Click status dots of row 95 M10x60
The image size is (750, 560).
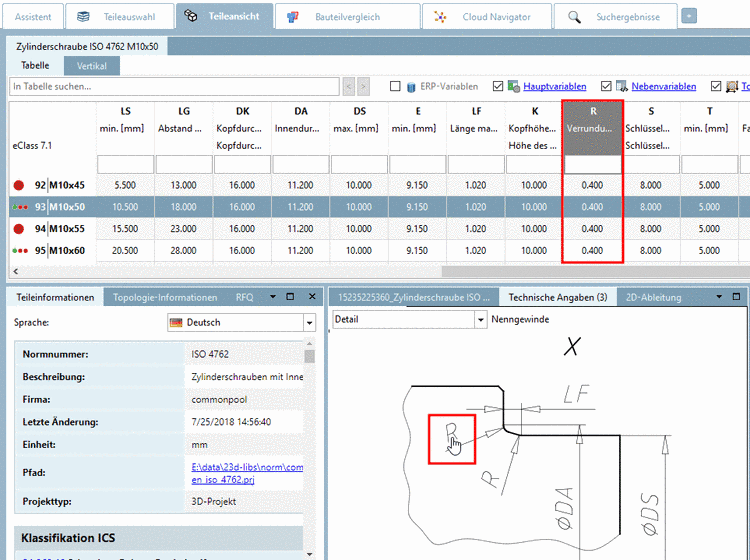20,251
